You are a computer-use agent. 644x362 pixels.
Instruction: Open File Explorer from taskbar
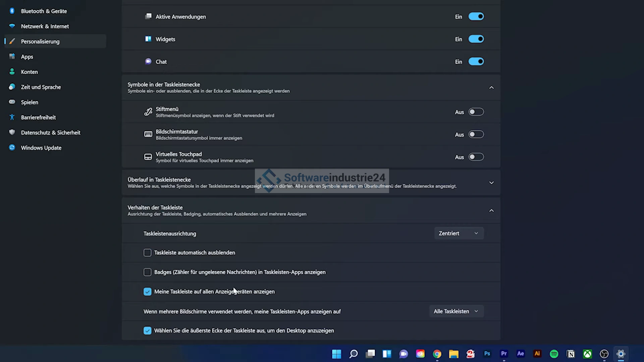(x=453, y=354)
